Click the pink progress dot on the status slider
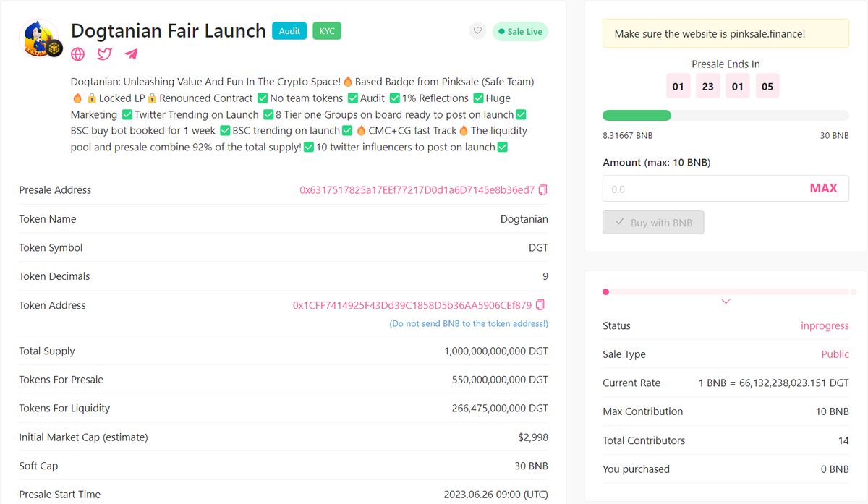868x504 pixels. pos(606,291)
